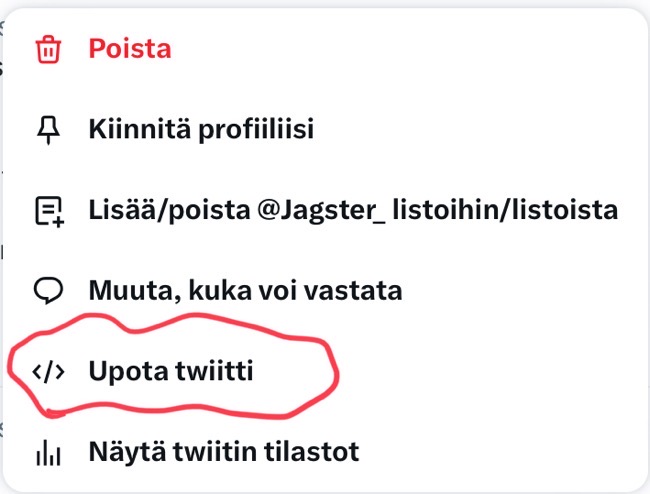Open Lisää/poista @Jagster_ listoihin/listoista

(x=353, y=211)
